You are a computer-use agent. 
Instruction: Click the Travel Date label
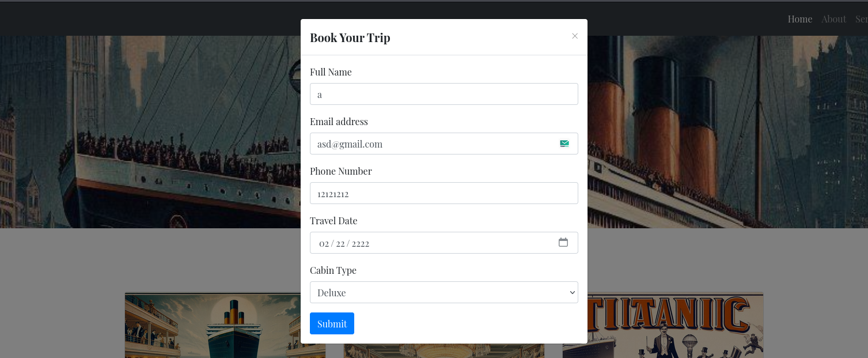(x=333, y=221)
